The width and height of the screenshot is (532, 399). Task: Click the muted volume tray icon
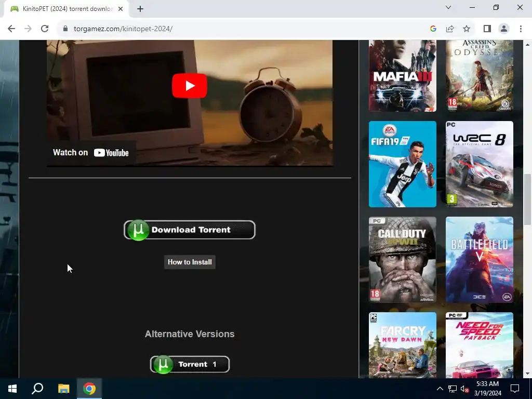point(464,389)
